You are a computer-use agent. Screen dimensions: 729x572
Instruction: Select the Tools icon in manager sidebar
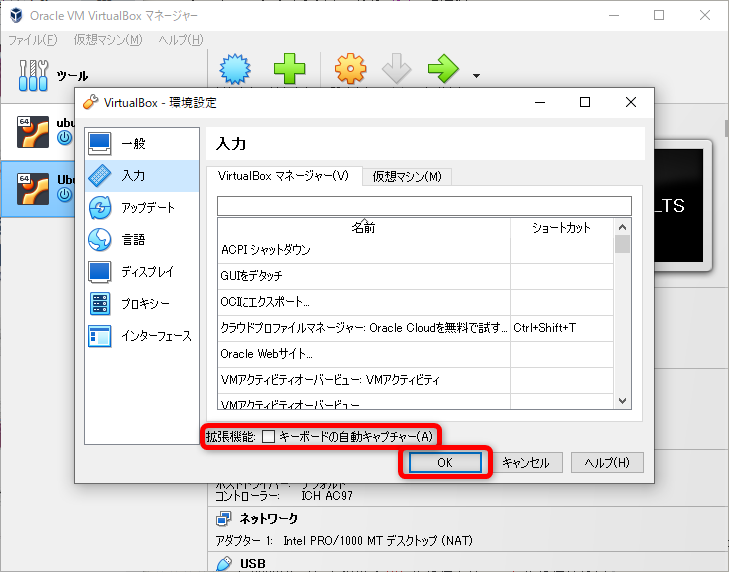[33, 75]
